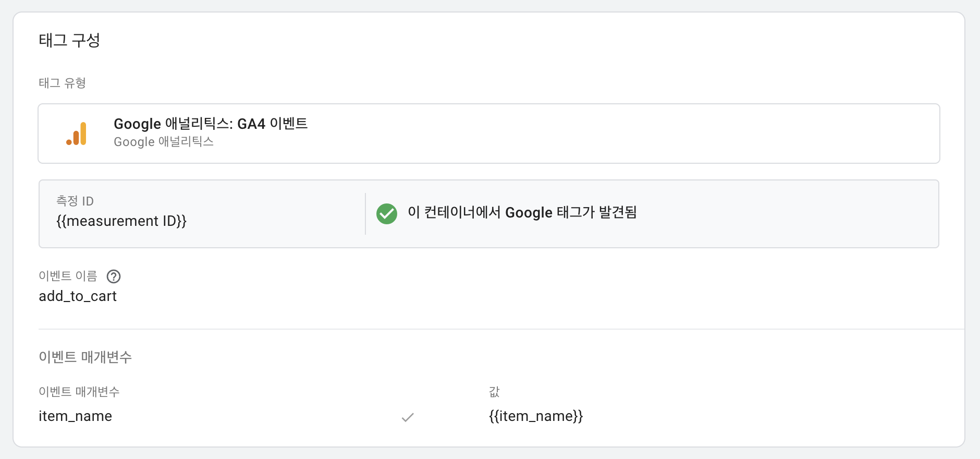Click empty area of tag type card
The height and width of the screenshot is (459, 980).
click(626, 134)
